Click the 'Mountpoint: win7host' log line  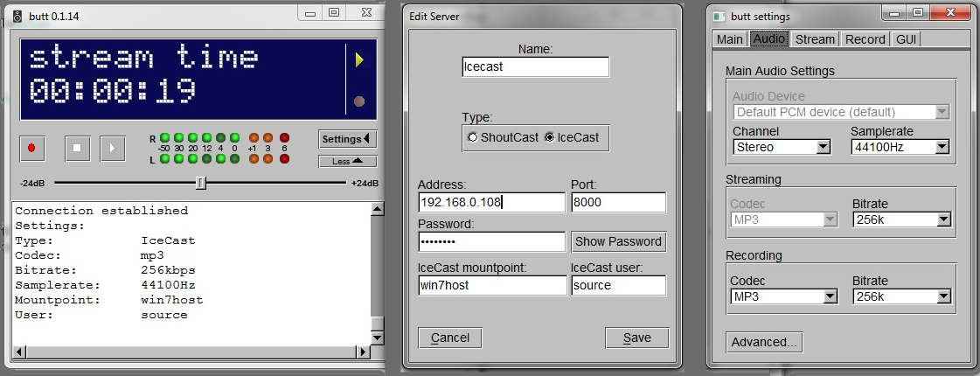coord(109,300)
